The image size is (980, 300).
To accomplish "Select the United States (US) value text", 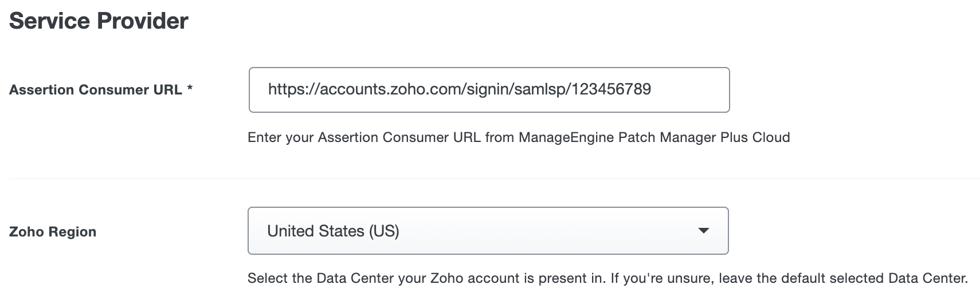I will tap(332, 231).
